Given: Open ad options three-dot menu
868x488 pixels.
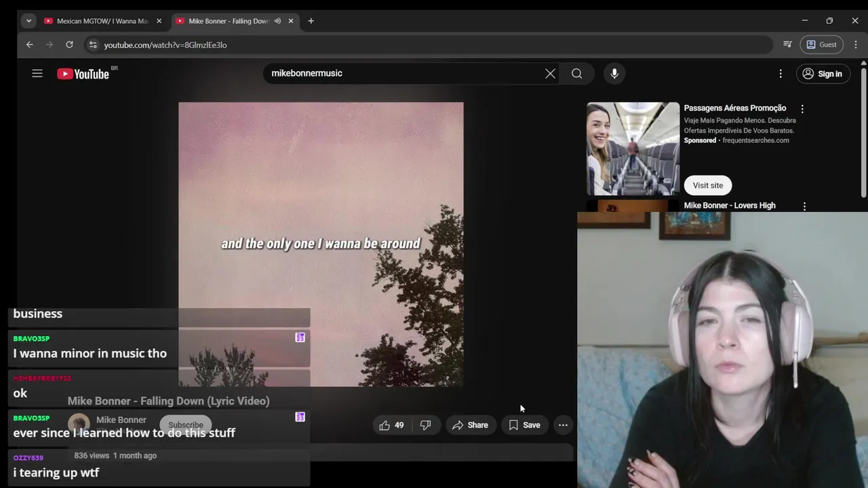Looking at the screenshot, I should [802, 108].
